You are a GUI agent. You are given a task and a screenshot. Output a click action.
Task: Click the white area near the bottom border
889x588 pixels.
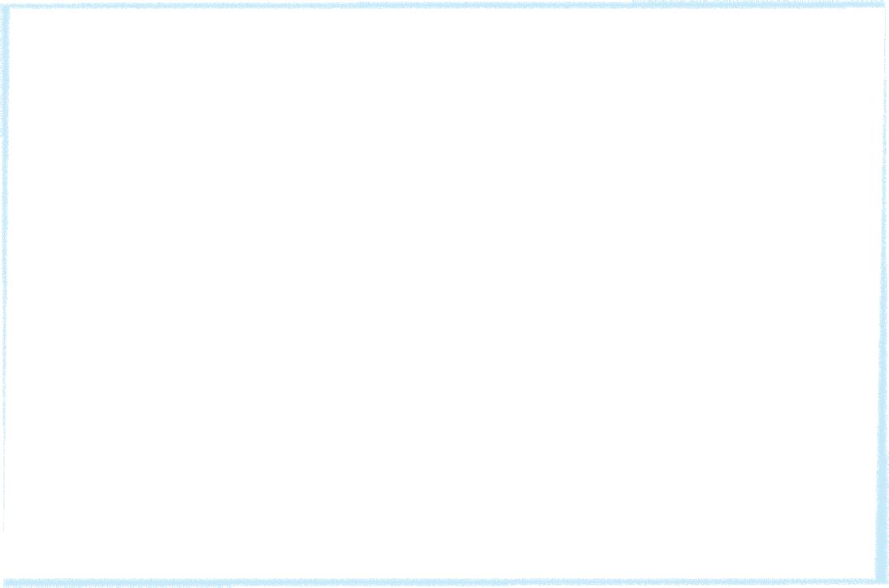(x=444, y=564)
